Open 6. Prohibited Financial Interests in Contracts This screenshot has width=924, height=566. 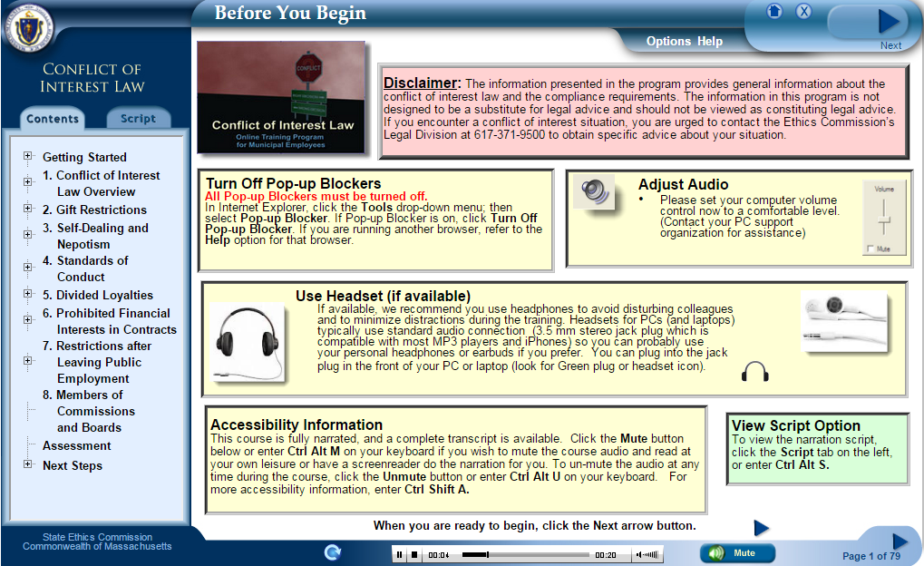110,321
